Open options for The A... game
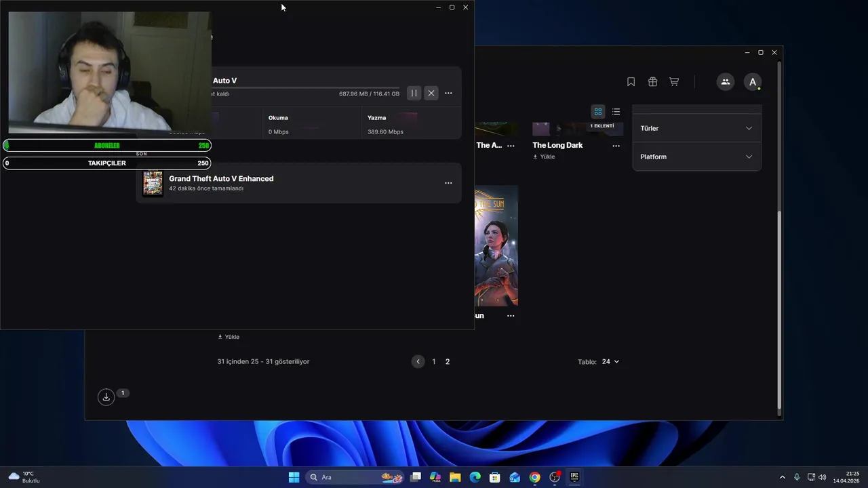 pyautogui.click(x=511, y=145)
